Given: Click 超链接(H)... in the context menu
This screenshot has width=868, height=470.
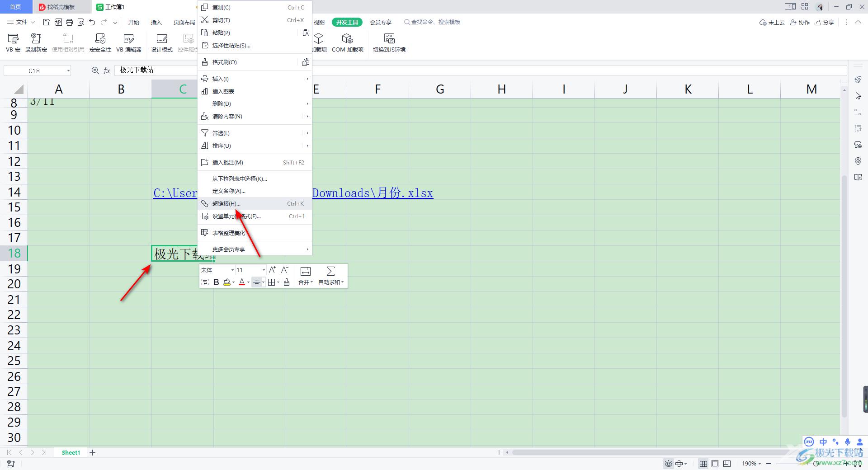Looking at the screenshot, I should coord(255,203).
